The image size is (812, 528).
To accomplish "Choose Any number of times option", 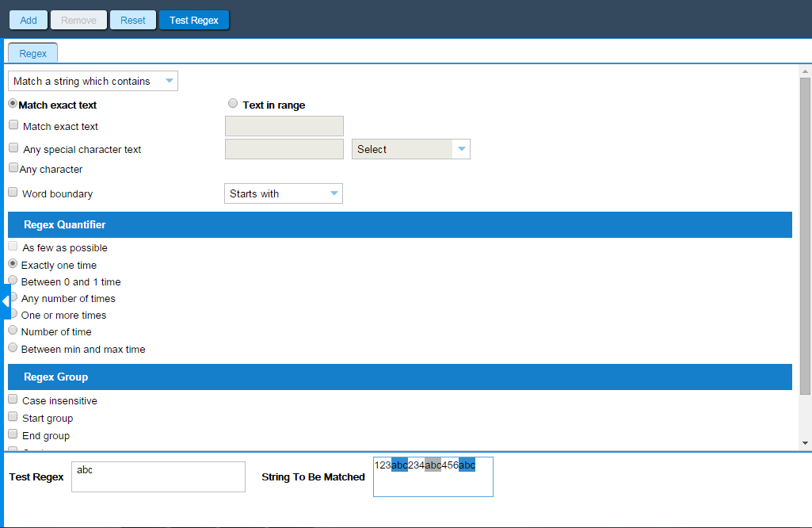I will click(14, 297).
